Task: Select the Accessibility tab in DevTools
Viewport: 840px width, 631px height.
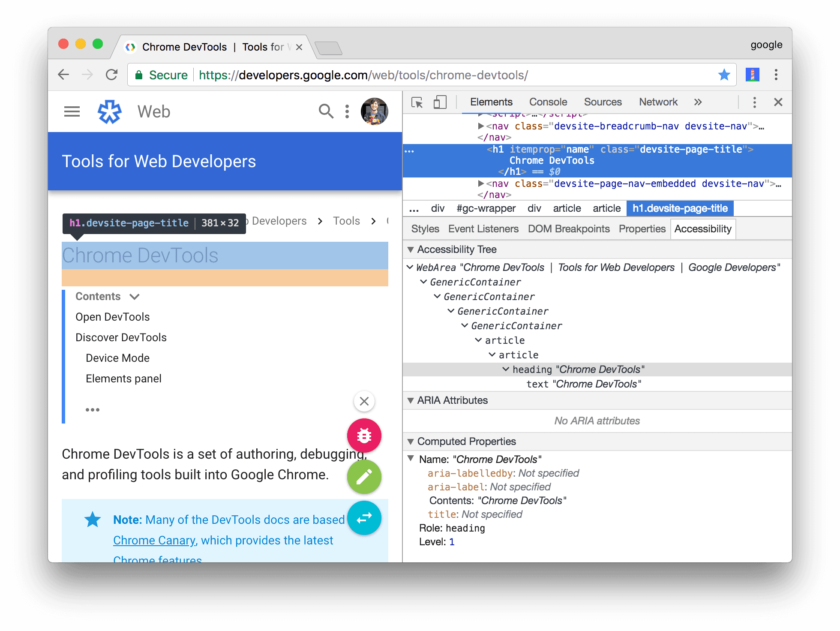Action: coord(704,229)
